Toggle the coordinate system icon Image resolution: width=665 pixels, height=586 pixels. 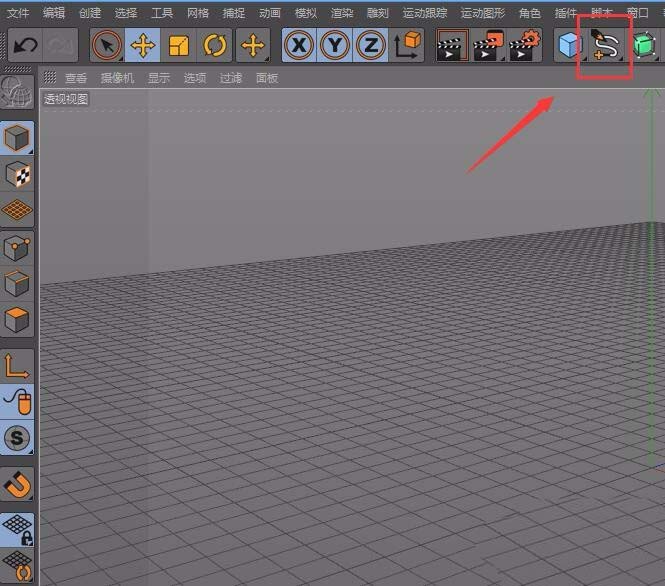coord(407,45)
